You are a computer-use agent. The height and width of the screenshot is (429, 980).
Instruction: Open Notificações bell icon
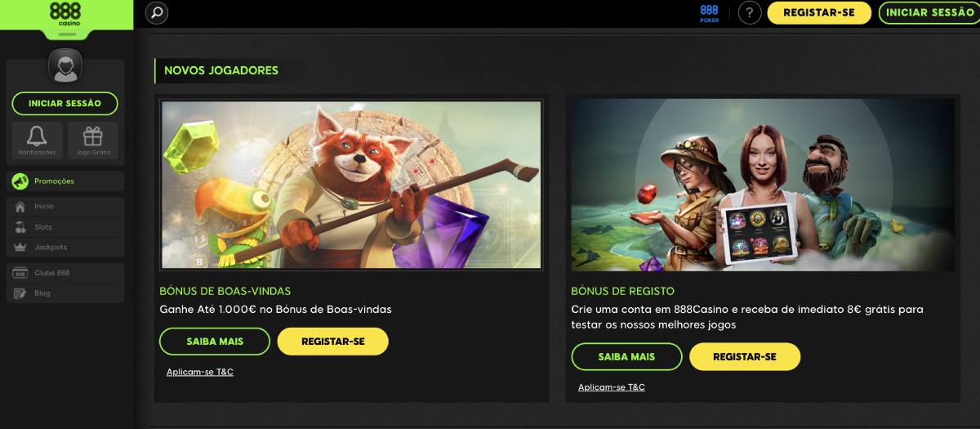[37, 140]
